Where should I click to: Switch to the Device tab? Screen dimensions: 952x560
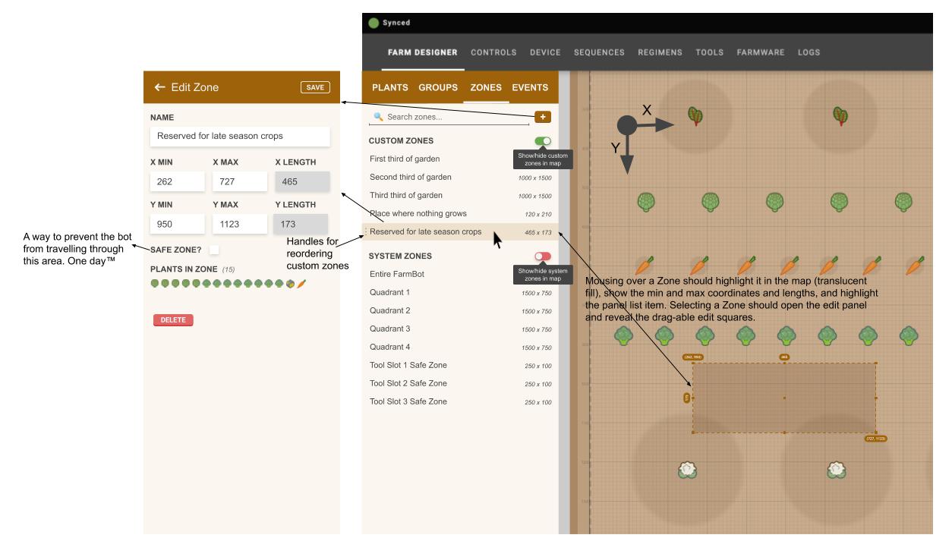tap(545, 52)
